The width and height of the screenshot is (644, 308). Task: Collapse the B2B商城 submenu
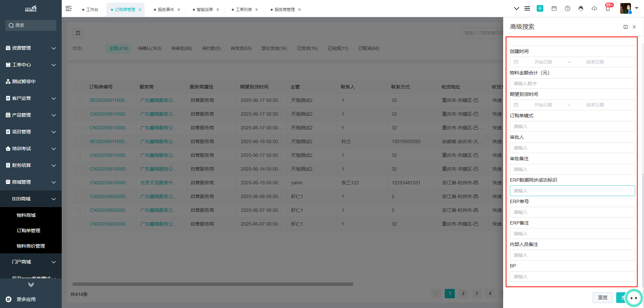click(31, 199)
